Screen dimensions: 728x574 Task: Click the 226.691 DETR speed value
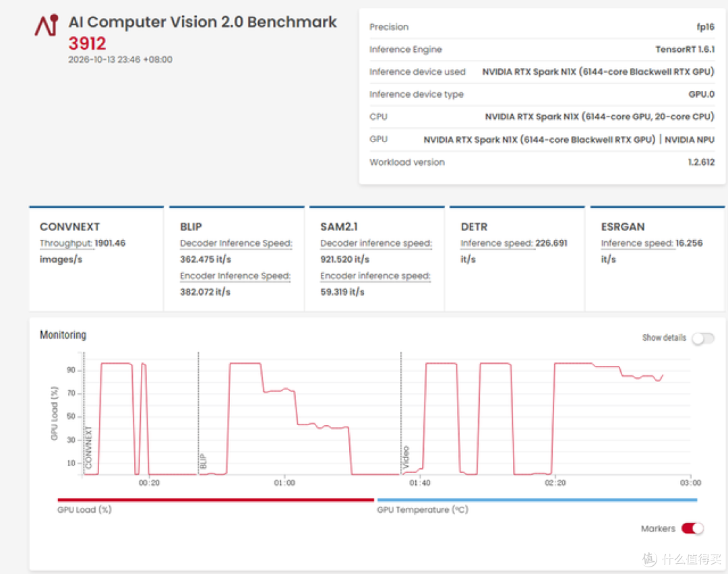551,243
